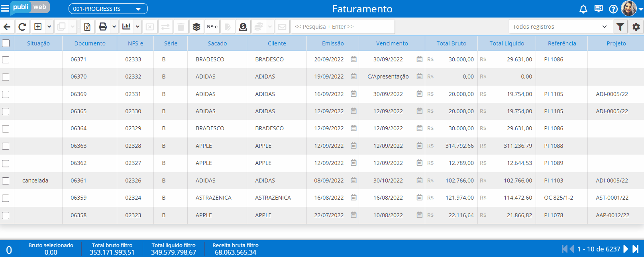The width and height of the screenshot is (644, 257).
Task: Sort by Total Líquido column header
Action: pos(507,43)
